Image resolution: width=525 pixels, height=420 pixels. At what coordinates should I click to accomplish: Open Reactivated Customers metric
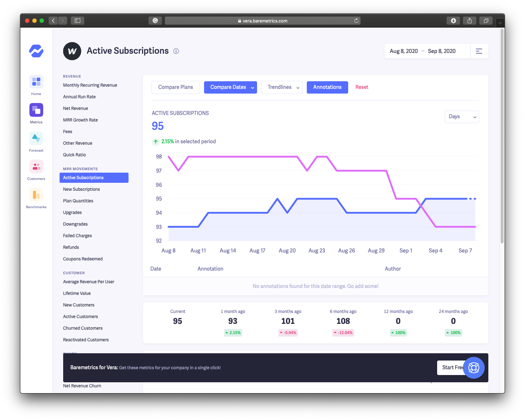(86, 340)
